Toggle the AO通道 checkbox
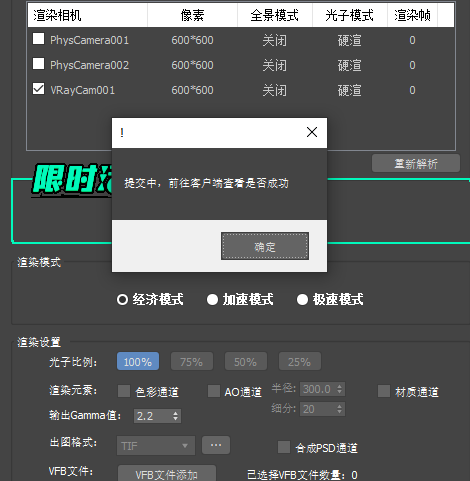470x481 pixels. pyautogui.click(x=214, y=391)
